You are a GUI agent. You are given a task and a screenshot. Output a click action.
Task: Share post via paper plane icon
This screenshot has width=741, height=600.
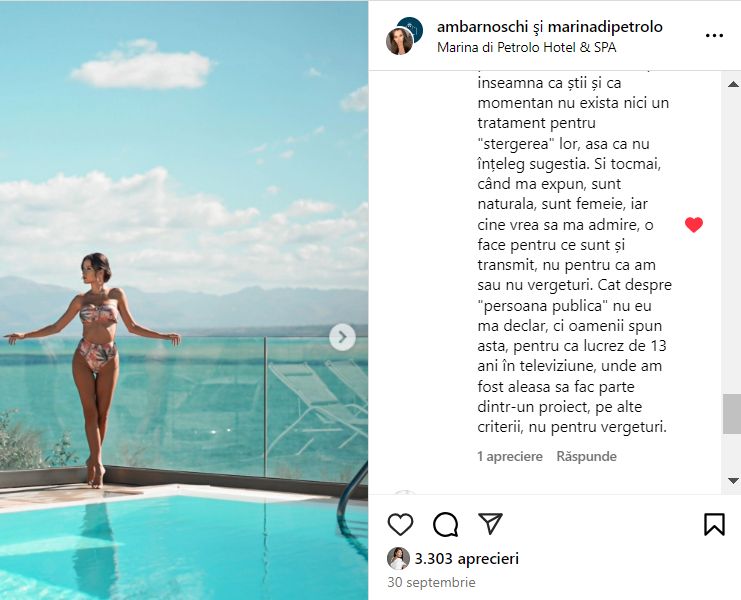coord(490,523)
